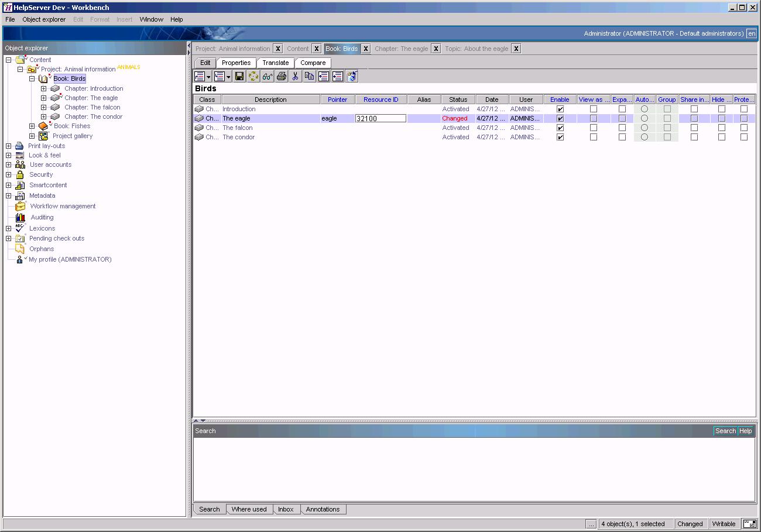Open the Auditing section icon
761x532 pixels.
[20, 217]
